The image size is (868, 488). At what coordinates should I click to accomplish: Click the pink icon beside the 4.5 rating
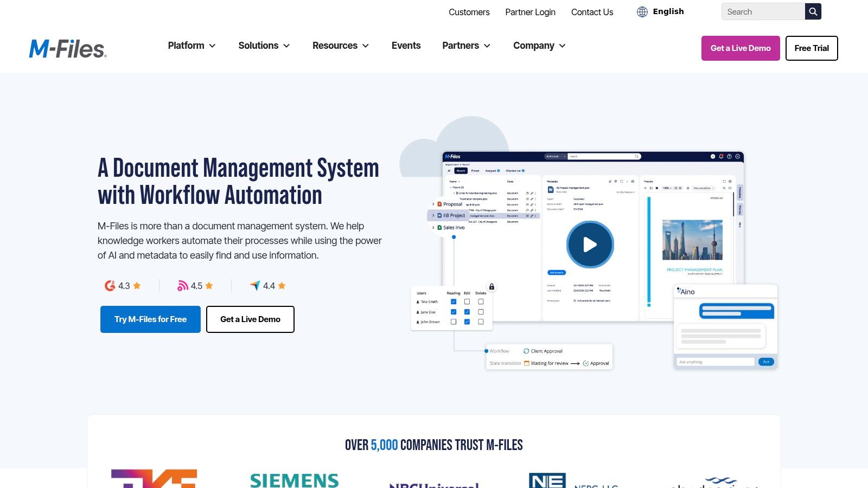pyautogui.click(x=183, y=286)
